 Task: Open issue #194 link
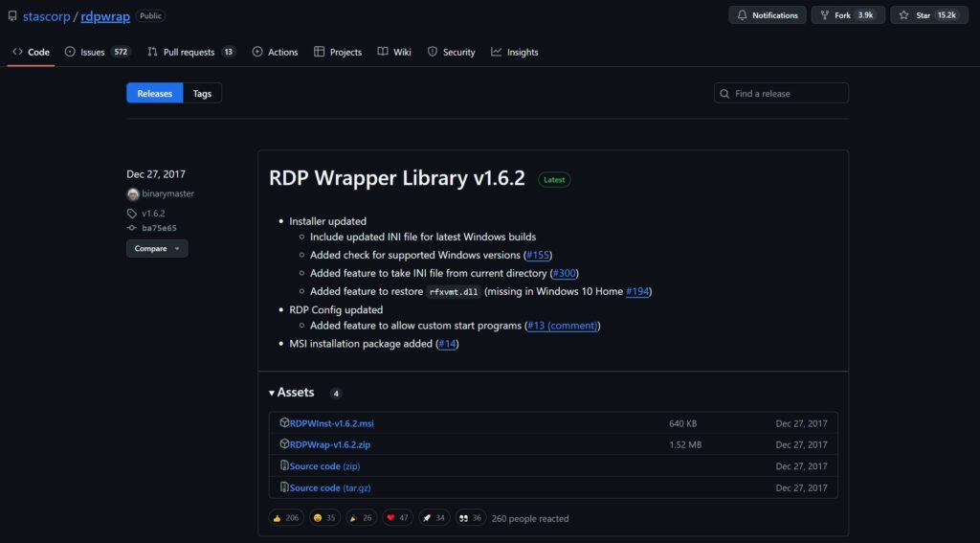636,291
